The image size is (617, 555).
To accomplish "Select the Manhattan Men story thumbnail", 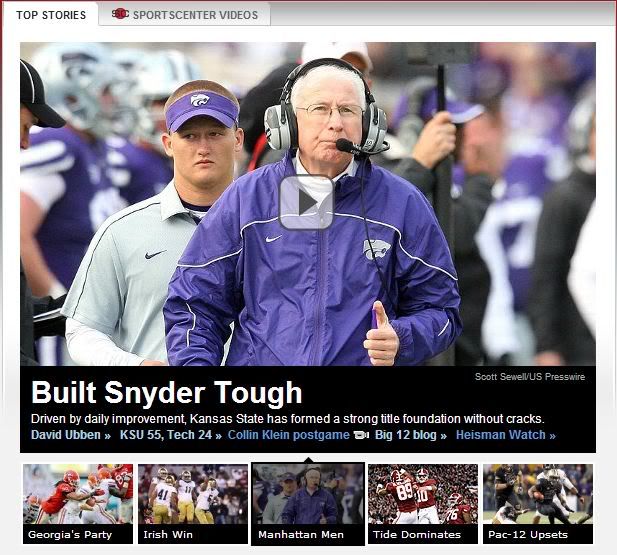I will point(308,504).
